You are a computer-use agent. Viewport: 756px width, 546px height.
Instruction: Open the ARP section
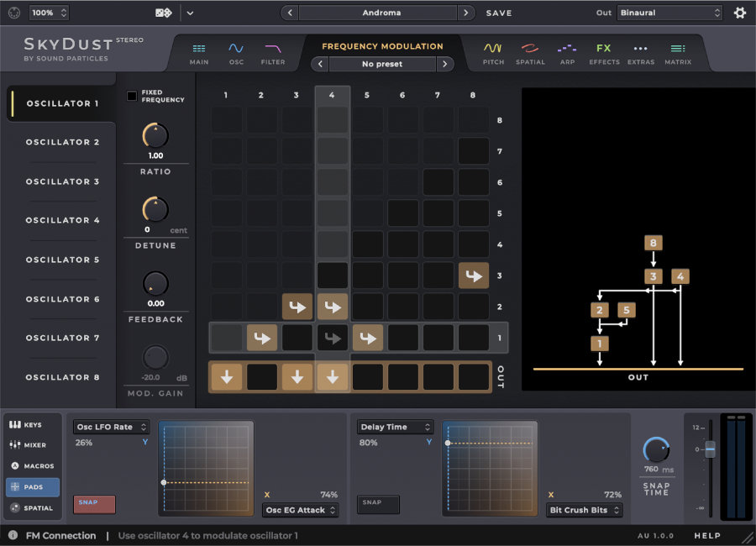click(567, 53)
